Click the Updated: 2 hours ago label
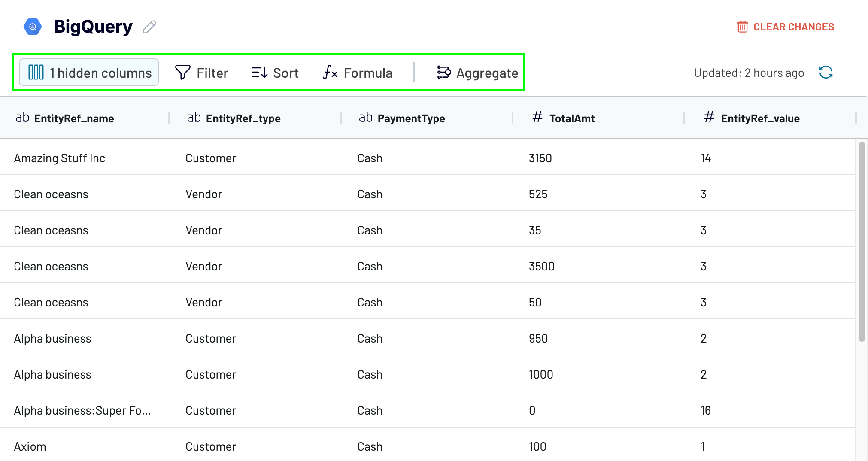 [749, 72]
